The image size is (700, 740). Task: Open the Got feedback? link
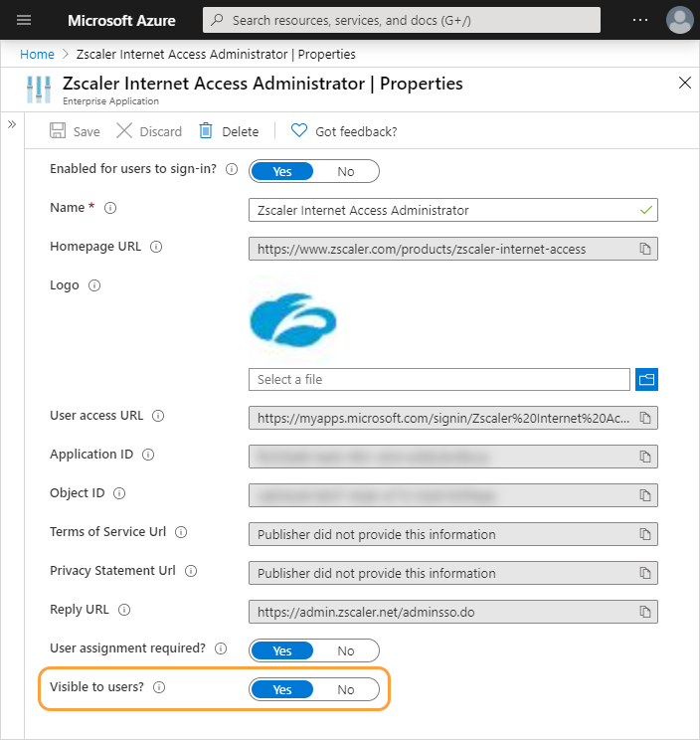[344, 131]
